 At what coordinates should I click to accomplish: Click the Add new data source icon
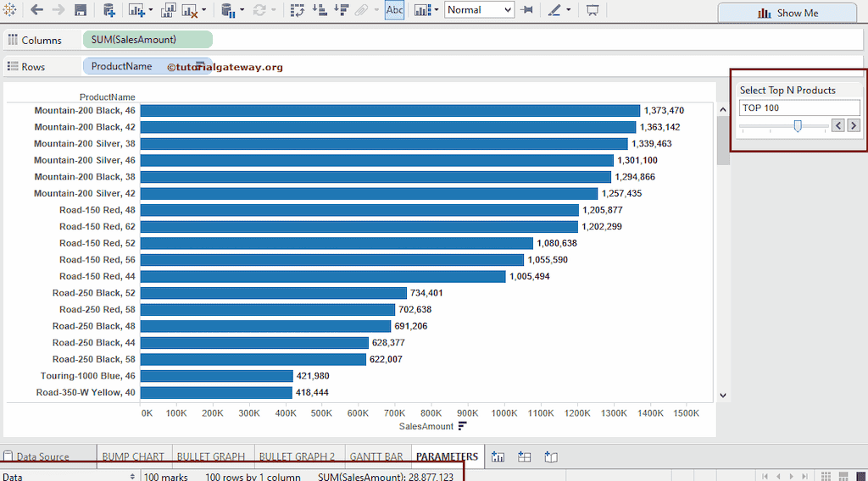[108, 10]
